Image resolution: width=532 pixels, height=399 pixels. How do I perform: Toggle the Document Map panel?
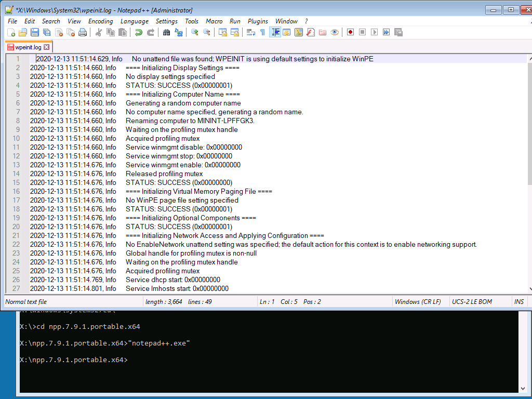299,32
